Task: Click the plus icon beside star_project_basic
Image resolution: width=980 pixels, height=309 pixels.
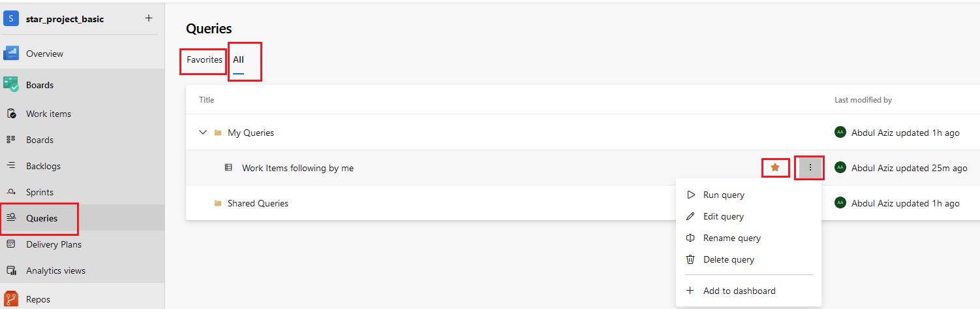Action: pos(149,18)
